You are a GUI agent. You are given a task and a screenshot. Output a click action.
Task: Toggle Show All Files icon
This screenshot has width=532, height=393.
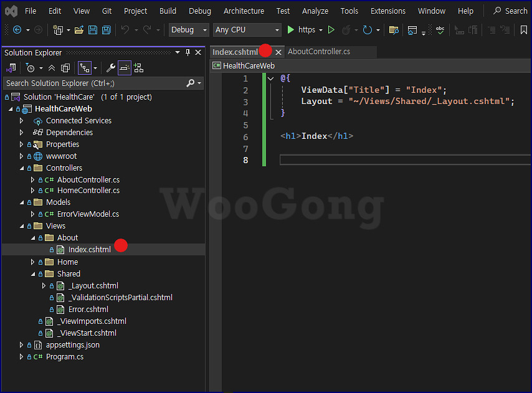[65, 68]
